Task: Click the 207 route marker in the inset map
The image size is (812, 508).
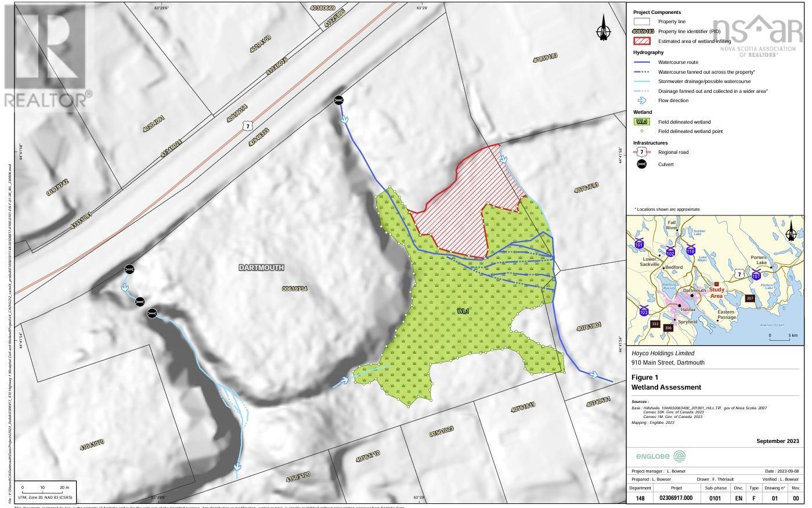Action: pos(749,298)
